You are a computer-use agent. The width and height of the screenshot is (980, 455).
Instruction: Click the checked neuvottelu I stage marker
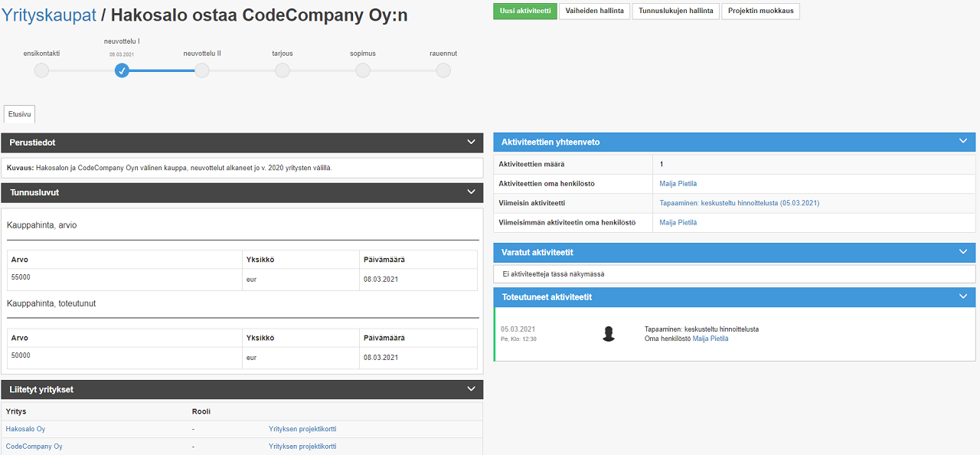(122, 70)
